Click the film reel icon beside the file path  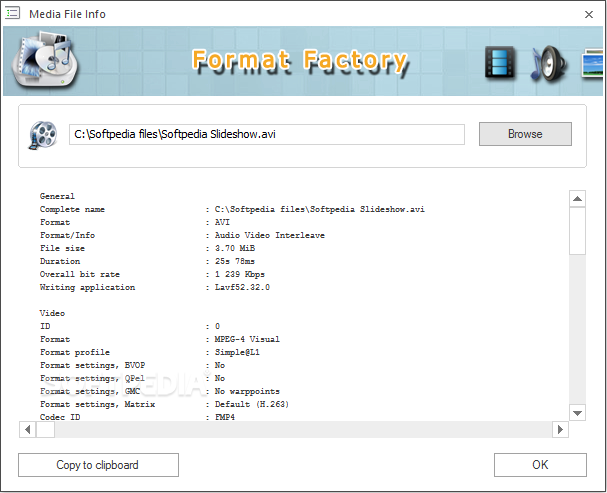pos(43,135)
